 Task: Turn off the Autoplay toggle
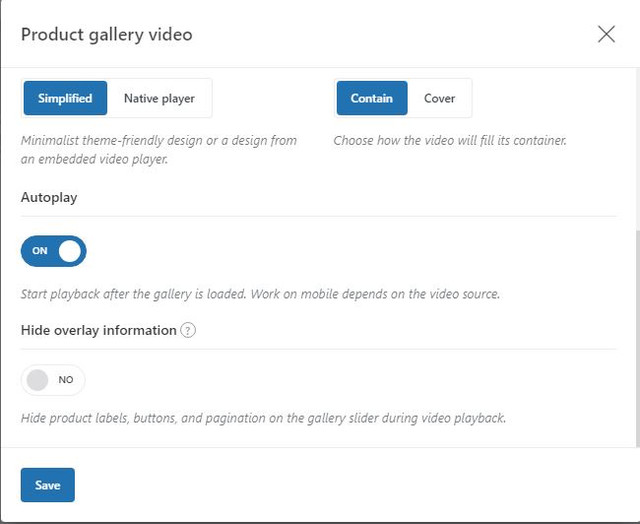(53, 251)
